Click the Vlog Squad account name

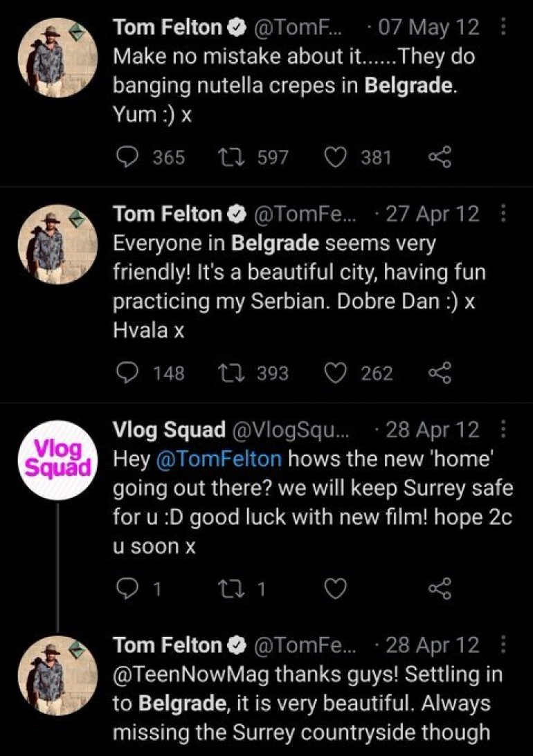pos(169,430)
